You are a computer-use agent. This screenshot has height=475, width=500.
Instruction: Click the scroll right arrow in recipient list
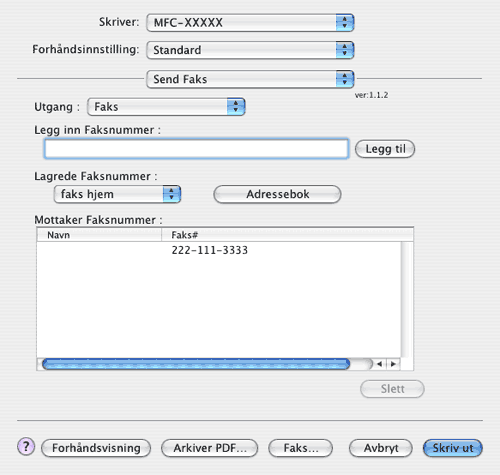click(x=393, y=364)
